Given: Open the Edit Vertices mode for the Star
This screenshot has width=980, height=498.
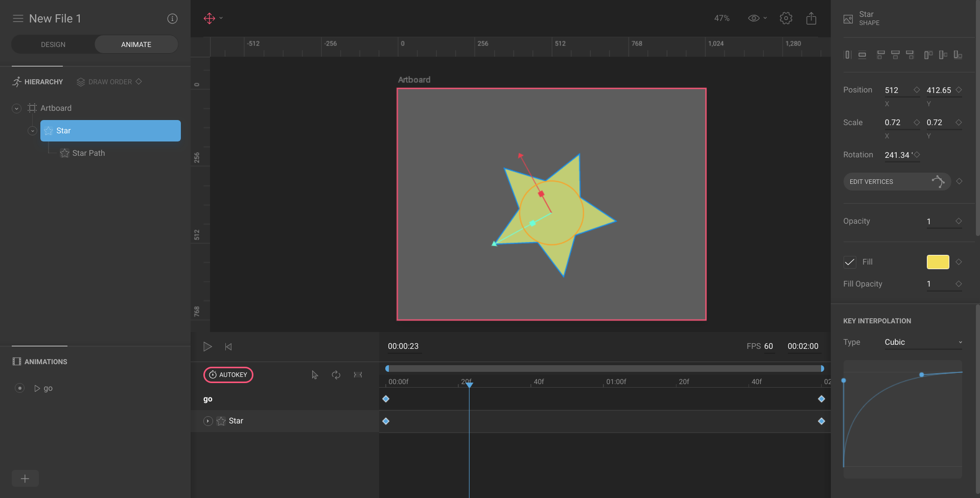Looking at the screenshot, I should [897, 181].
